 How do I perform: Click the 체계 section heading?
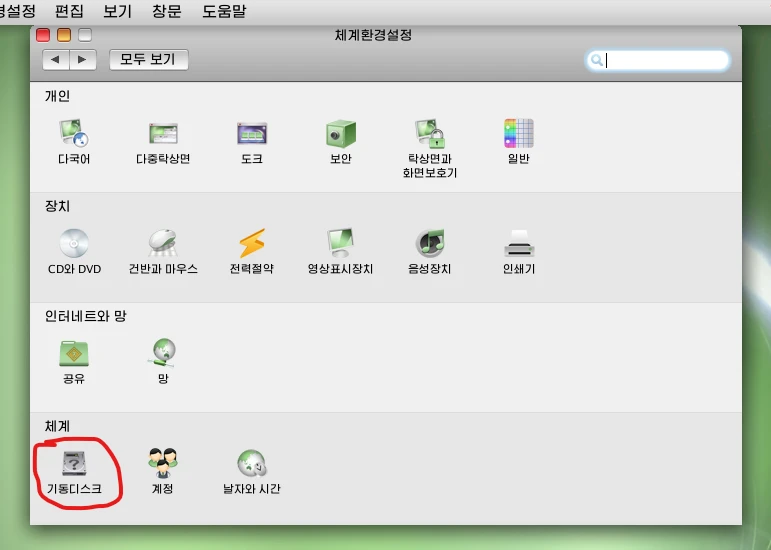tap(57, 426)
